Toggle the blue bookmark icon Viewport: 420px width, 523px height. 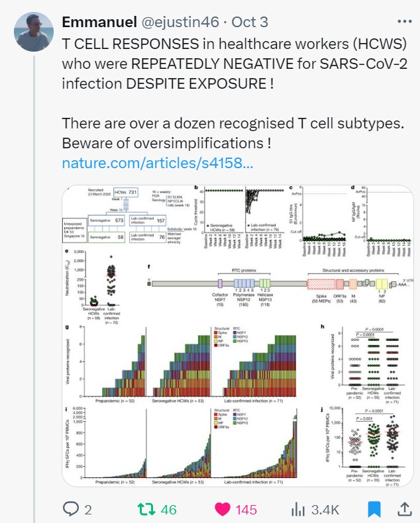[374, 509]
